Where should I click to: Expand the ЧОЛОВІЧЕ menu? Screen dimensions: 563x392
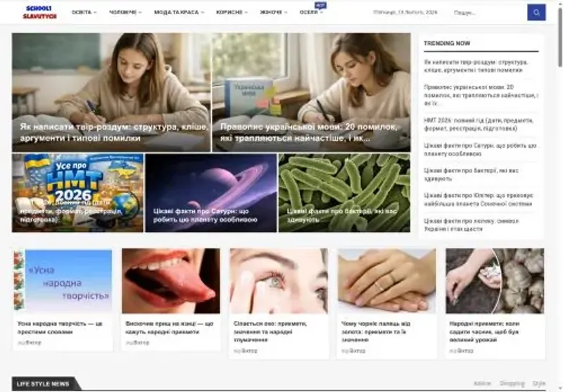pyautogui.click(x=125, y=12)
